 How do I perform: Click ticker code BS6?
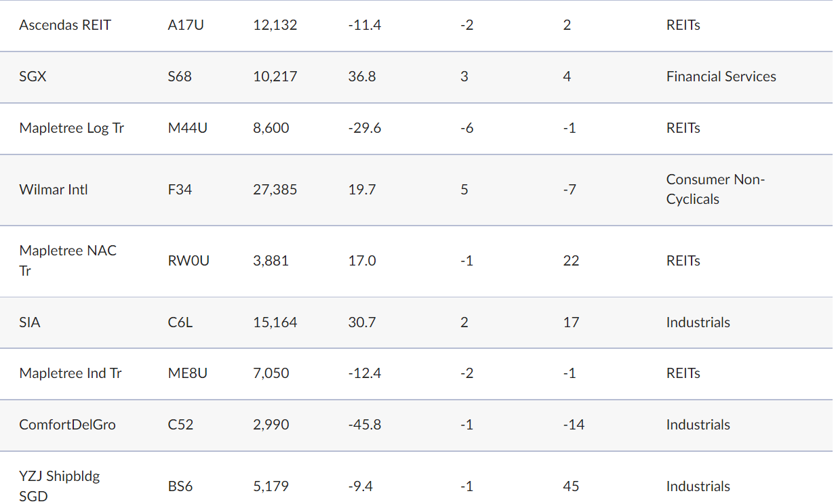click(180, 486)
